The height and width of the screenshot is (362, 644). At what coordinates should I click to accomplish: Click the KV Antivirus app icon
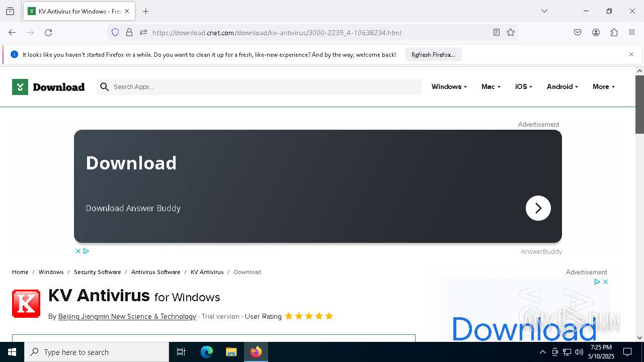click(x=26, y=304)
